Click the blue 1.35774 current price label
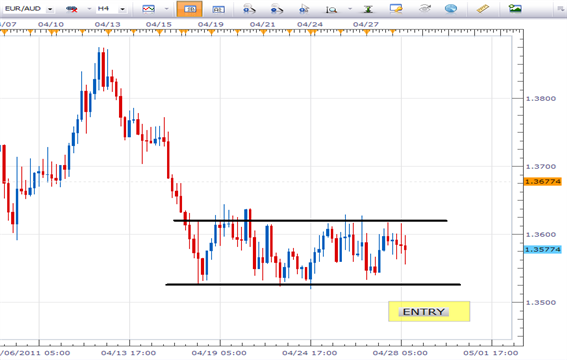Viewport: 567px width, 360px height. [543, 249]
